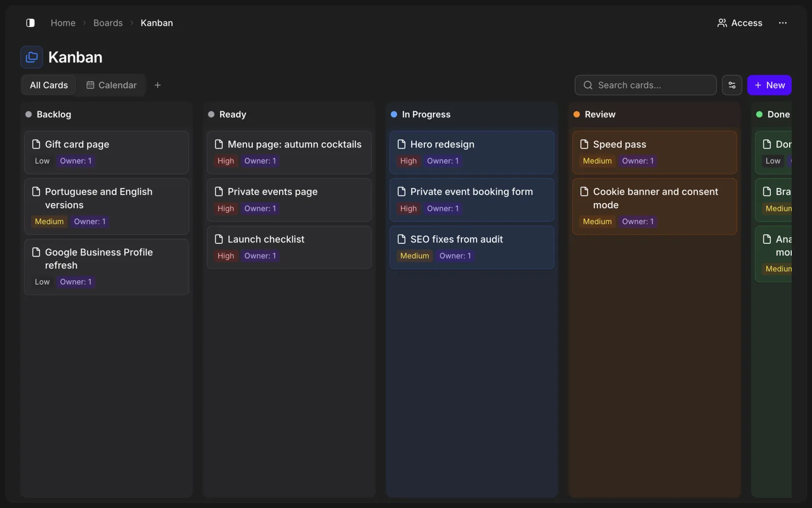Open the filter settings icon button

click(732, 85)
